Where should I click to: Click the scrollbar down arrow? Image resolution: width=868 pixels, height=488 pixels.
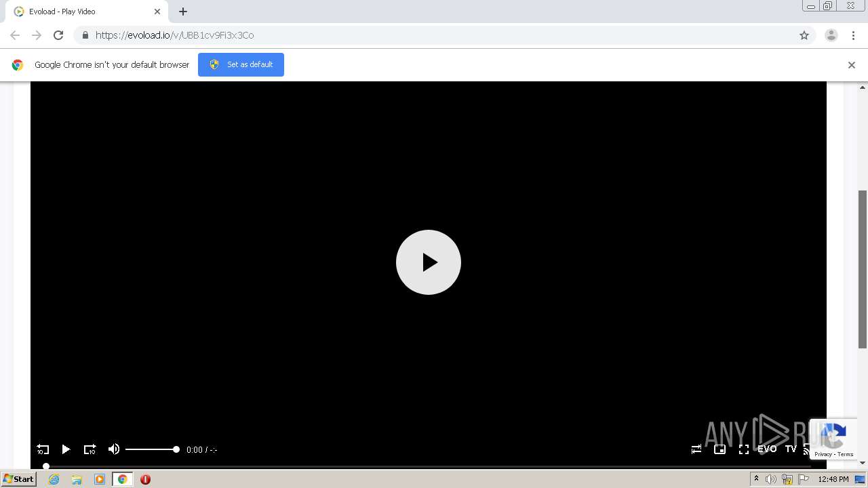click(863, 462)
